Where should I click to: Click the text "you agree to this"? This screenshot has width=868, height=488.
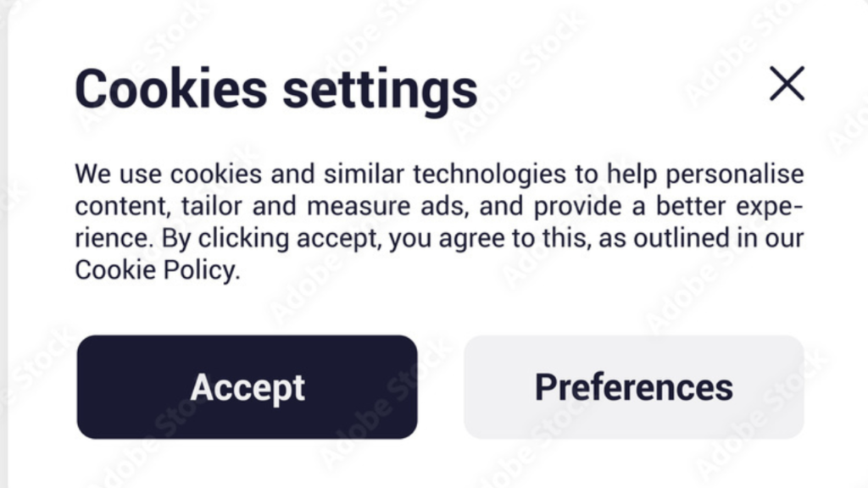(x=489, y=239)
